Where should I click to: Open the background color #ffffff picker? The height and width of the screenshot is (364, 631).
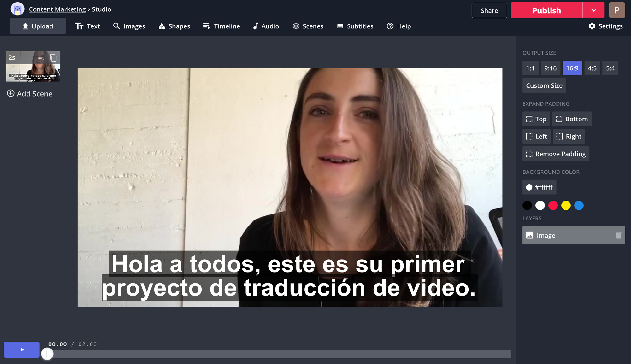[x=539, y=187]
